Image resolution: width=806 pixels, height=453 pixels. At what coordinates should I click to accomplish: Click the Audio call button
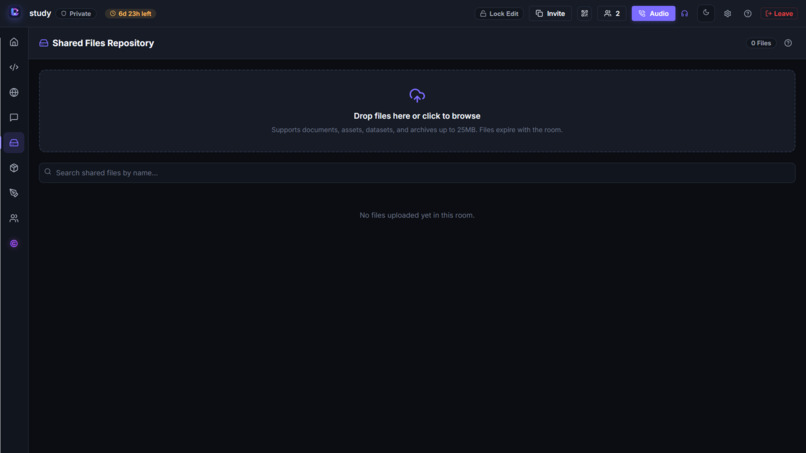pos(653,13)
